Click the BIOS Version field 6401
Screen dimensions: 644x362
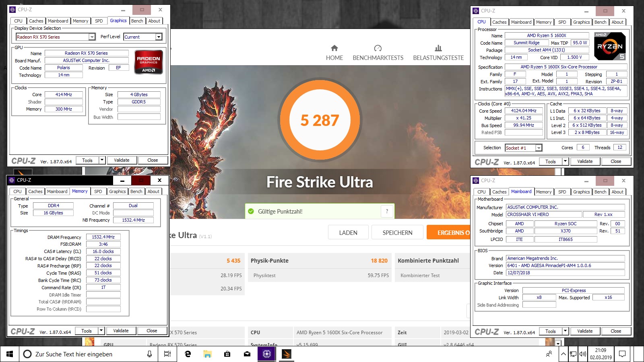point(565,265)
